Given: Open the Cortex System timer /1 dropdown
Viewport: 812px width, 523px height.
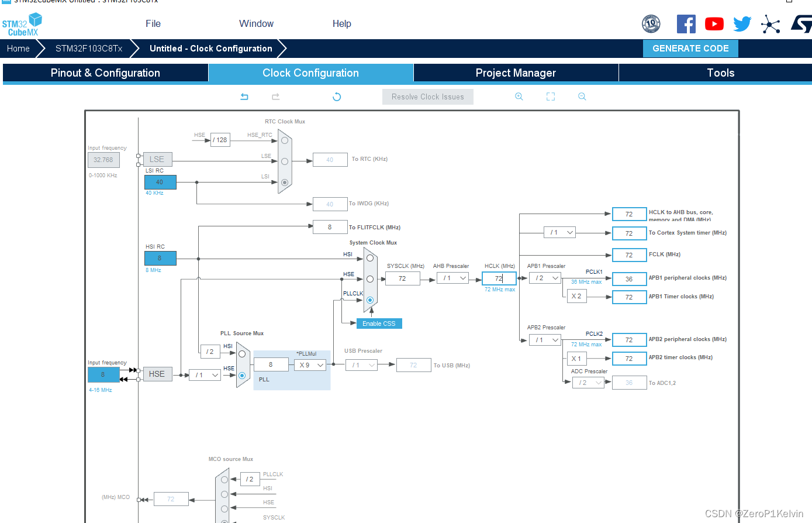Looking at the screenshot, I should (559, 232).
